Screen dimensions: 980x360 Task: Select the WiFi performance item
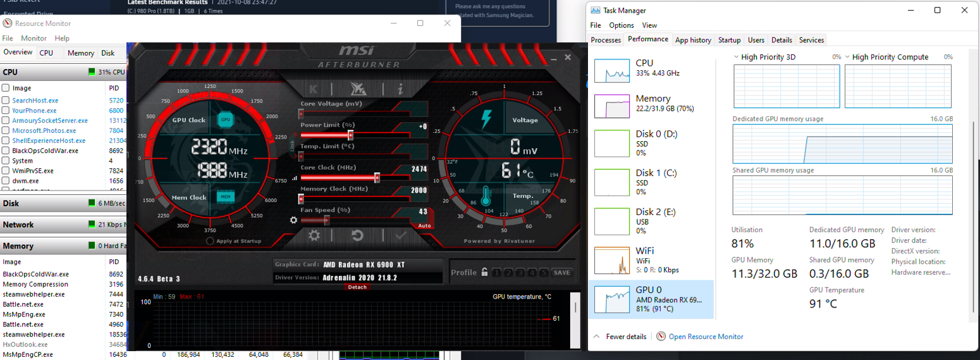tap(651, 261)
